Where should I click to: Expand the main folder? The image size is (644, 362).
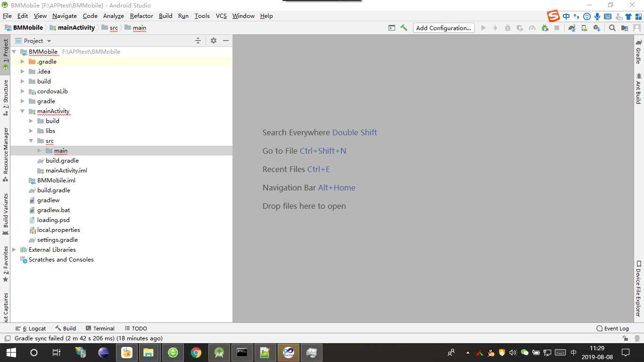point(39,151)
